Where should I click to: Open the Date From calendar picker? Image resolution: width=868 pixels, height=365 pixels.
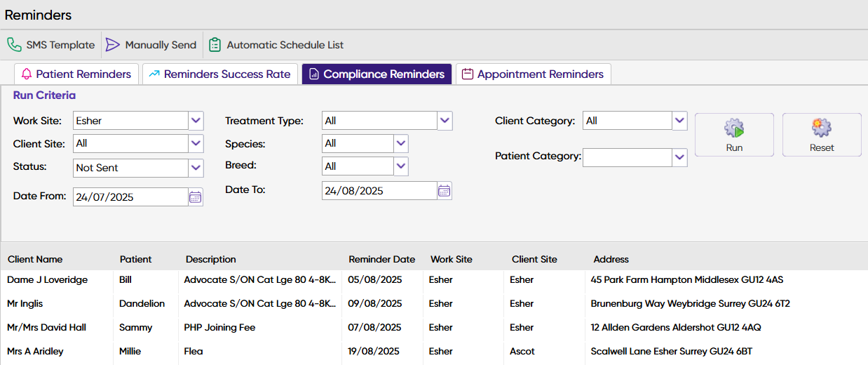tap(196, 197)
